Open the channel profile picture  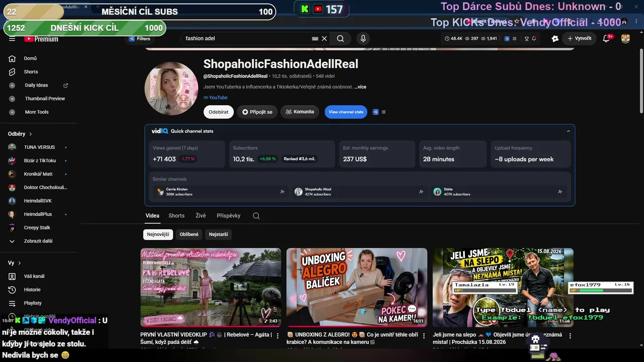coord(171,88)
